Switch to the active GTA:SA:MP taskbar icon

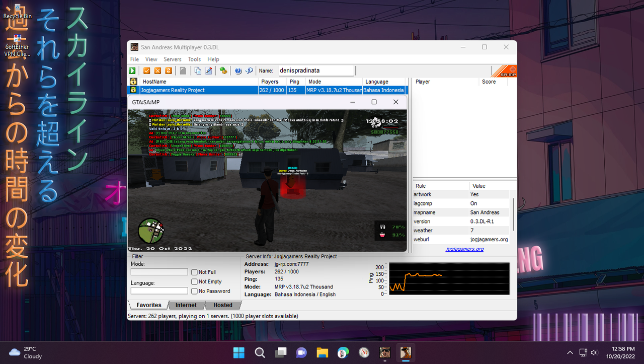tap(406, 352)
